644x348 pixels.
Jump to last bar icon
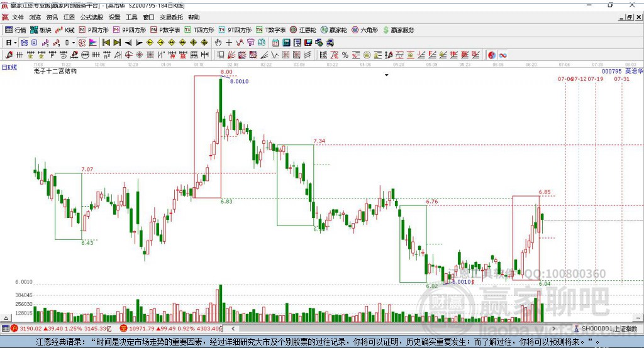[x=117, y=43]
